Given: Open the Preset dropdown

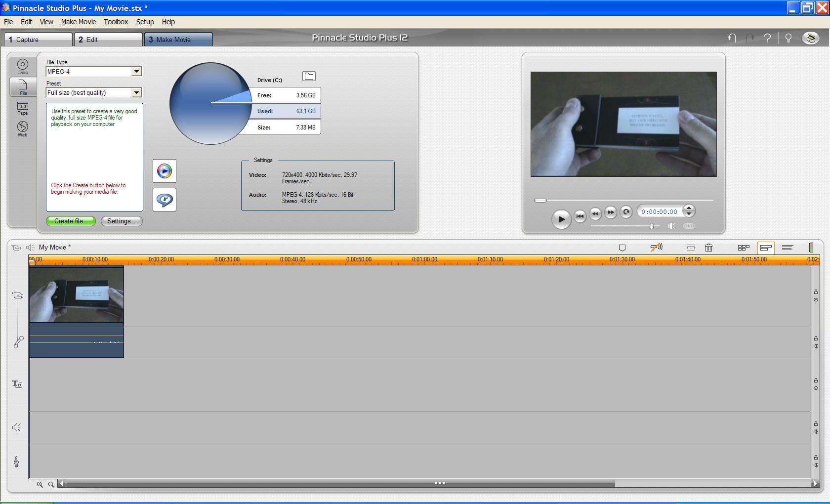Looking at the screenshot, I should click(136, 93).
